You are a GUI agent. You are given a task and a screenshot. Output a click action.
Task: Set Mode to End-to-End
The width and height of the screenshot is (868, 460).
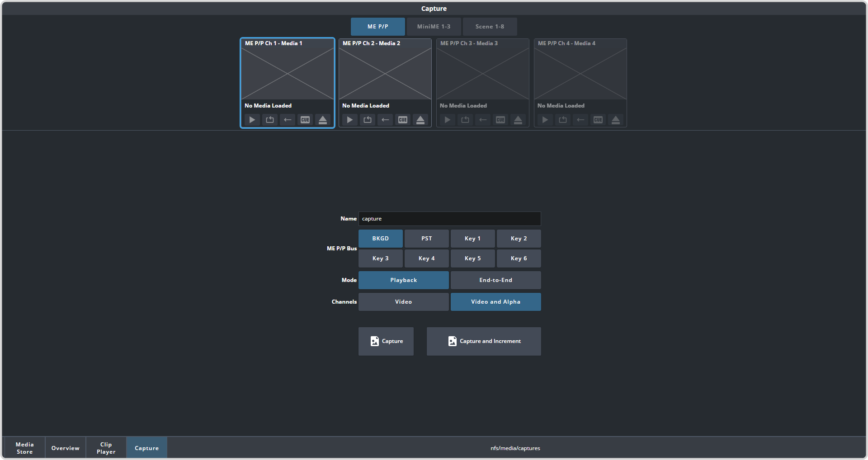(x=495, y=280)
